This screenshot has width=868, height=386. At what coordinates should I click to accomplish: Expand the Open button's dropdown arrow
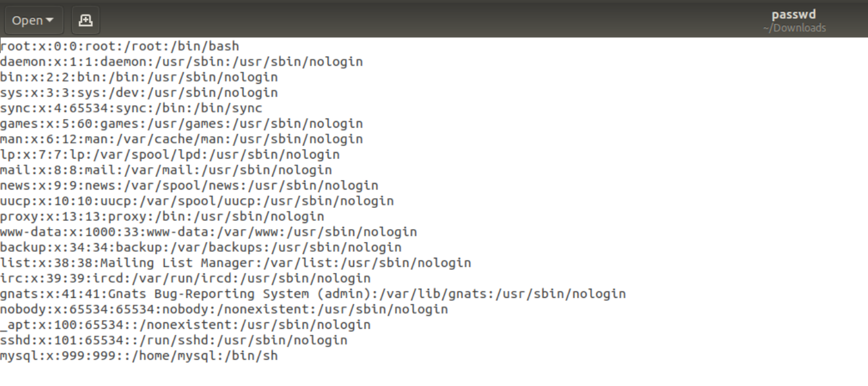[50, 21]
